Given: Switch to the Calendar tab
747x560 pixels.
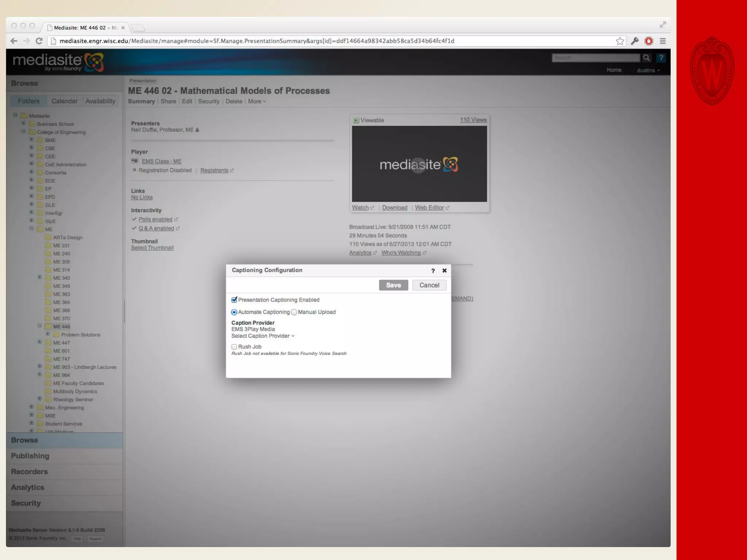Looking at the screenshot, I should (65, 101).
